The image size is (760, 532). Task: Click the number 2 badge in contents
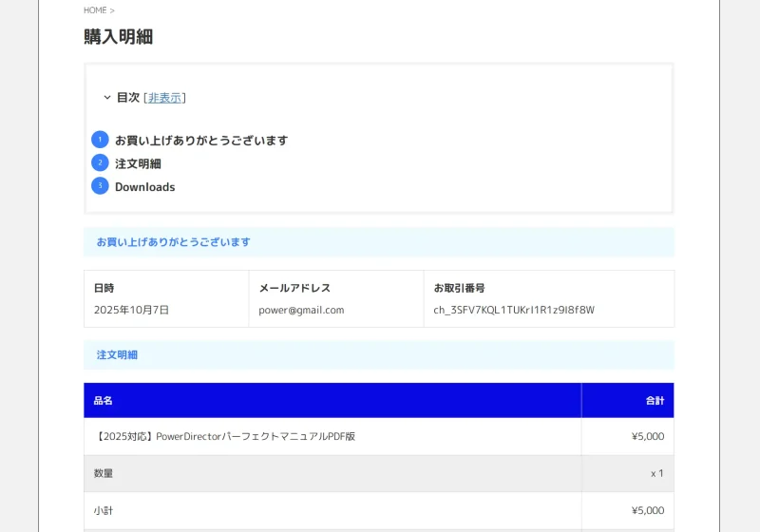[100, 163]
